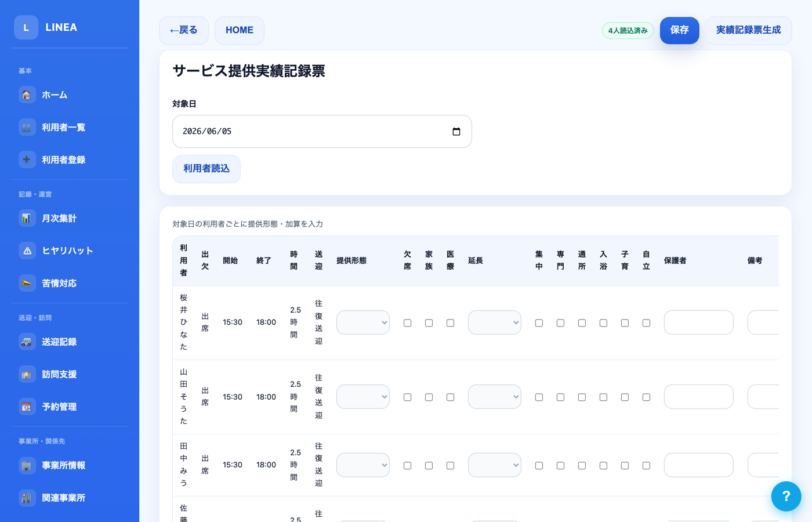Click the 提供形態 column header
This screenshot has width=812, height=522.
(351, 260)
